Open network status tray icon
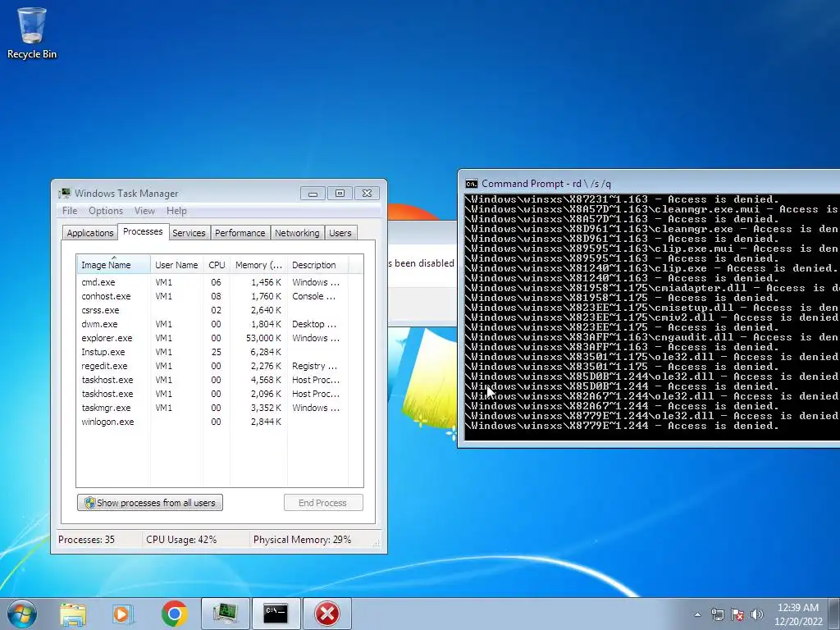840x630 pixels. (717, 614)
